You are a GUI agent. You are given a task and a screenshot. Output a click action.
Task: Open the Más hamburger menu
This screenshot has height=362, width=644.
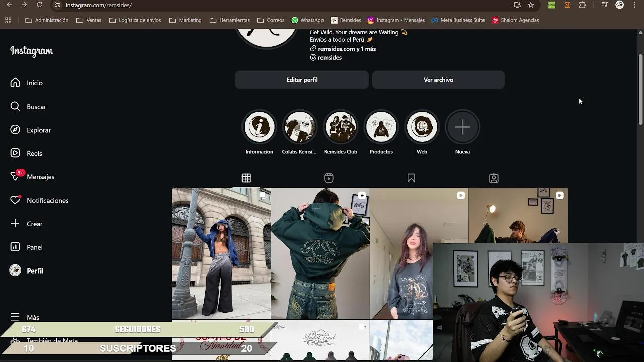tap(25, 317)
